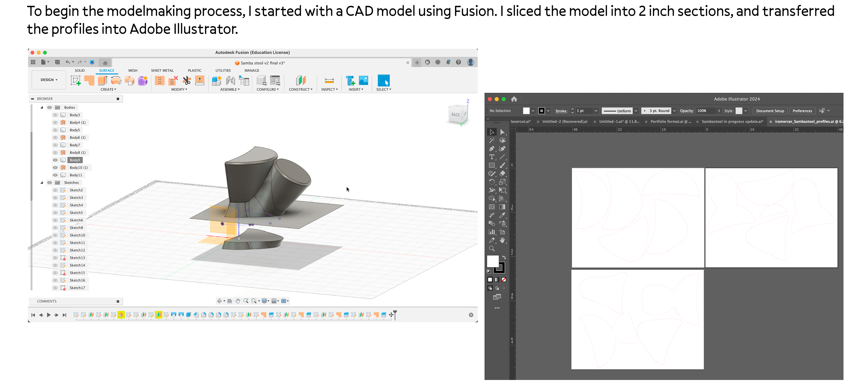868x391 pixels.
Task: Click the Measure icon under Inspect
Action: click(329, 81)
